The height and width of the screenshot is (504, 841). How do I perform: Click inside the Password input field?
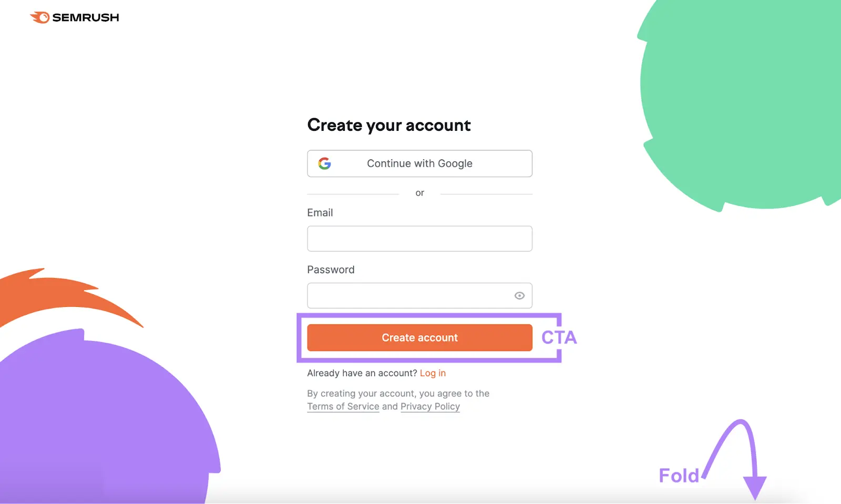point(410,295)
